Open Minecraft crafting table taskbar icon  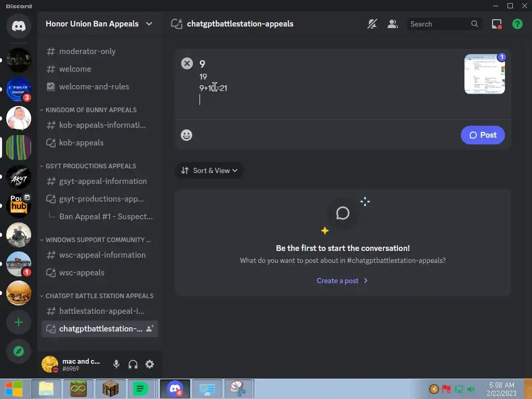[x=110, y=389]
